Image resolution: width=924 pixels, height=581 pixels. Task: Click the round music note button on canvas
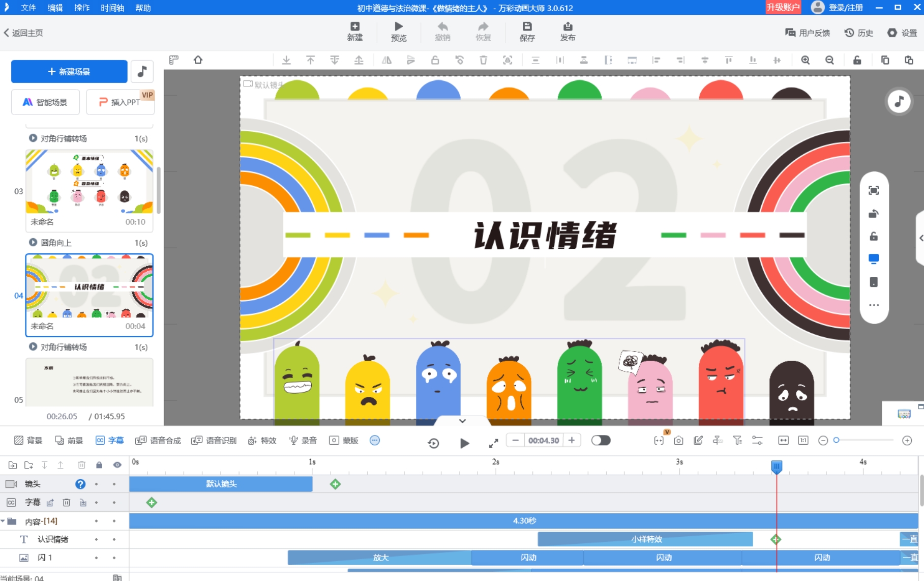(899, 101)
